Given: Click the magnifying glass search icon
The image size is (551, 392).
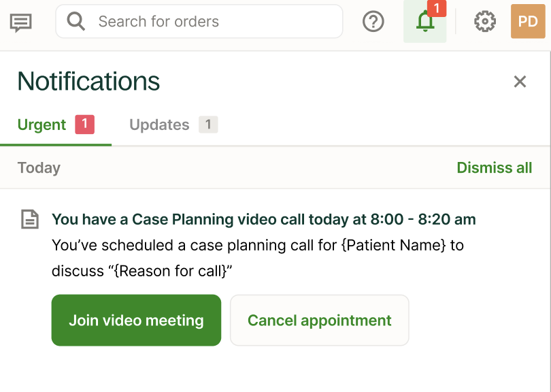Looking at the screenshot, I should 75,21.
